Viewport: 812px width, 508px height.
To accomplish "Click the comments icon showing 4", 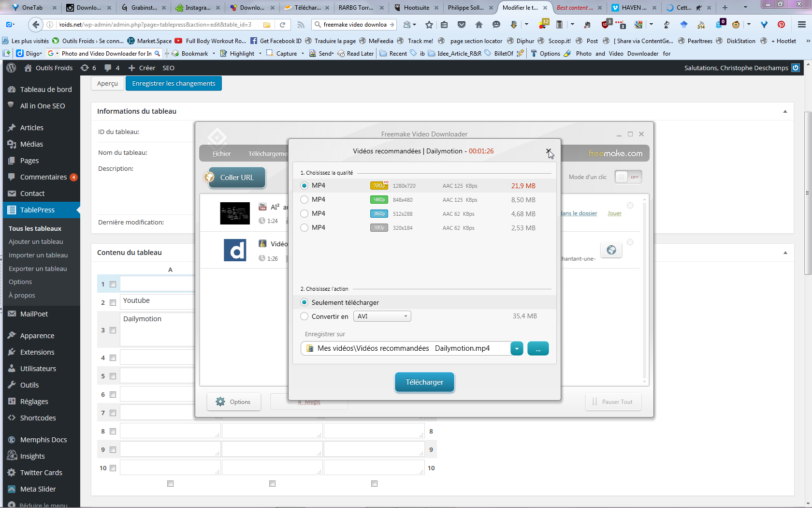I will tap(112, 68).
